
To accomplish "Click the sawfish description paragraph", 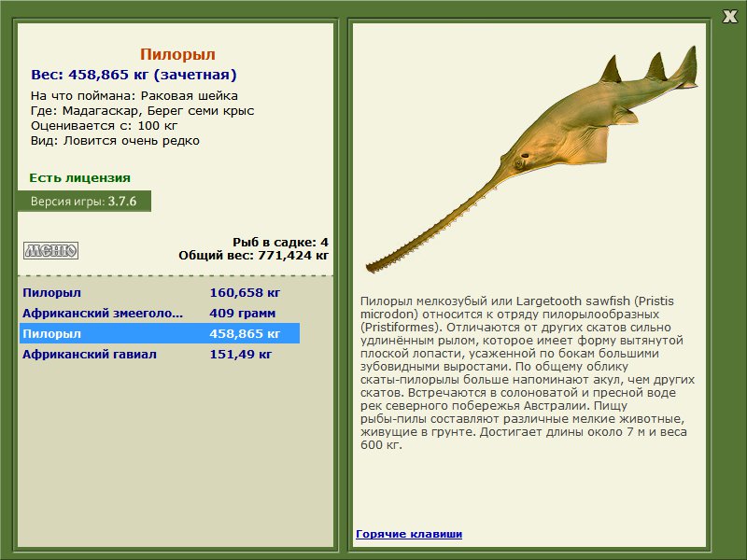I will click(x=528, y=372).
